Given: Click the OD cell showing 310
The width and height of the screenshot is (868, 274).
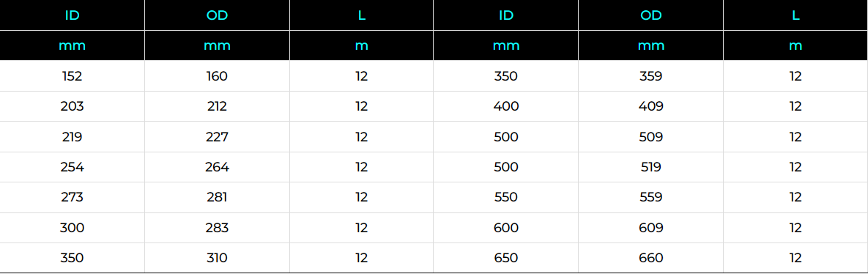Looking at the screenshot, I should [217, 258].
